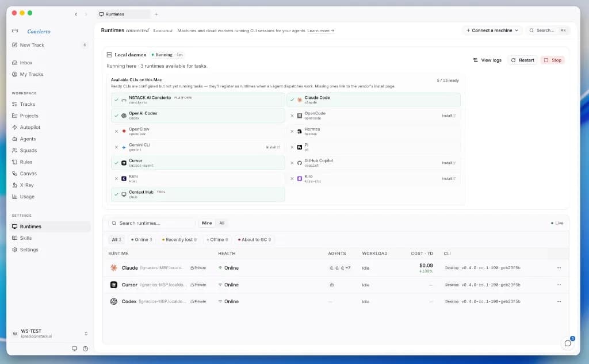The height and width of the screenshot is (364, 589).
Task: Select the Mine runtimes toggle
Action: 206,223
